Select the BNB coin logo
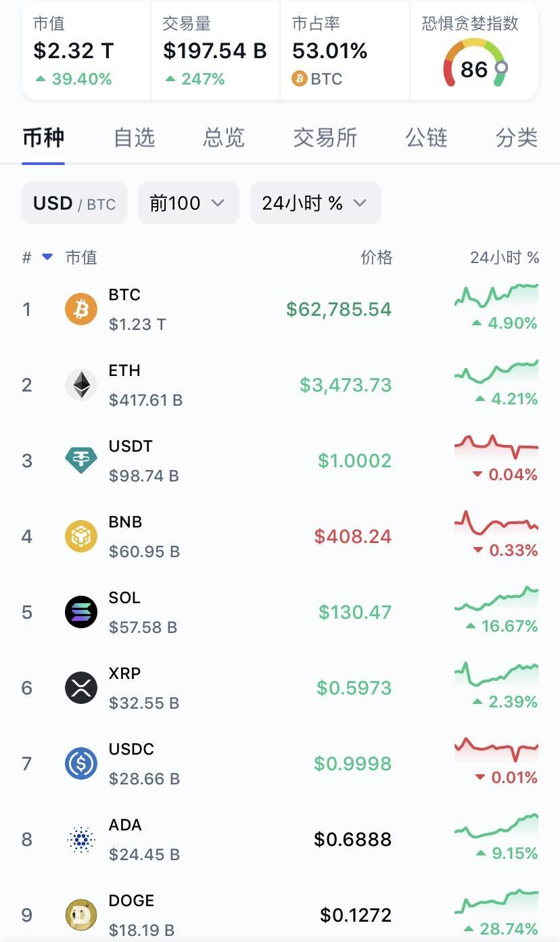 coord(81,536)
